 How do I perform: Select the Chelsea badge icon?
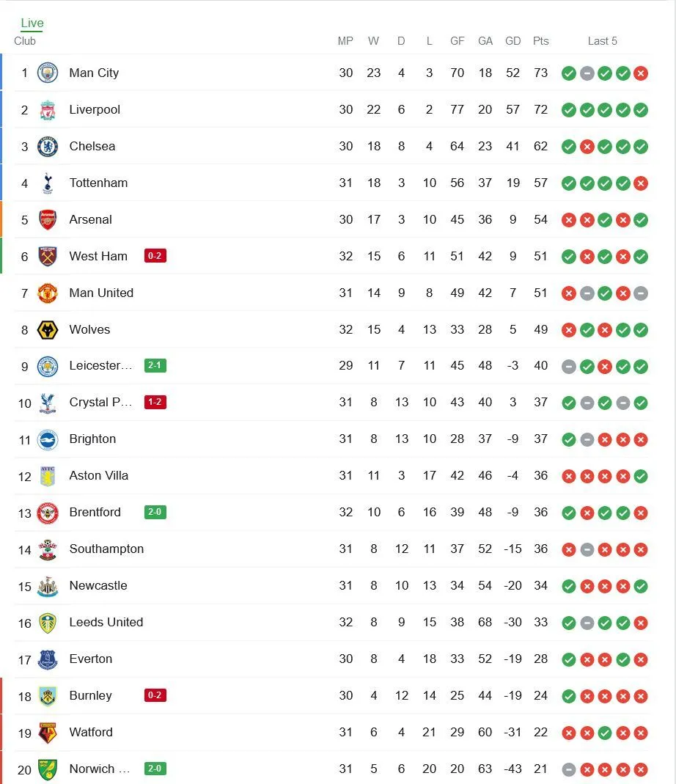48,146
